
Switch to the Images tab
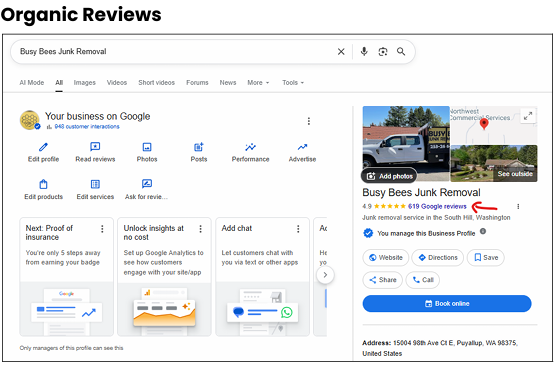tap(85, 83)
